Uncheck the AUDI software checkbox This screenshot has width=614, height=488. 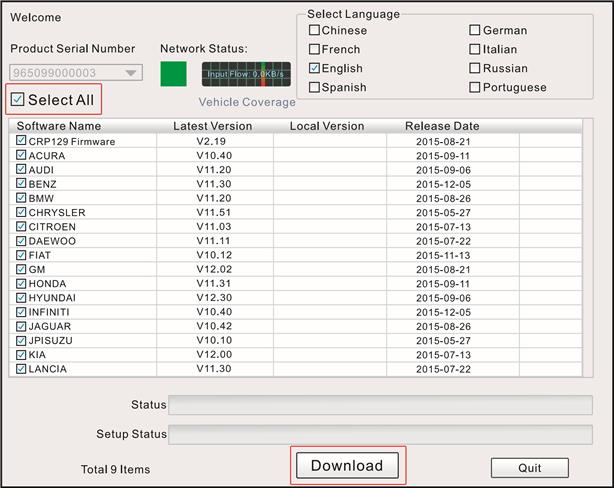click(21, 169)
